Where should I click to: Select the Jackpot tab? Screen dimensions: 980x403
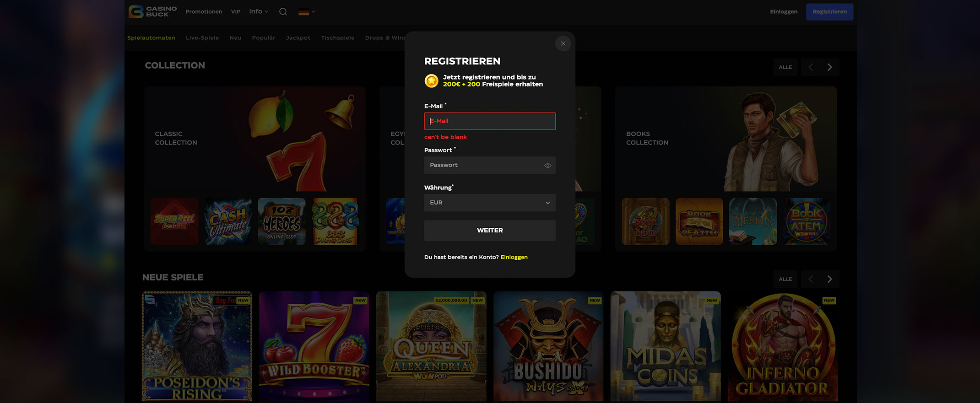(298, 38)
